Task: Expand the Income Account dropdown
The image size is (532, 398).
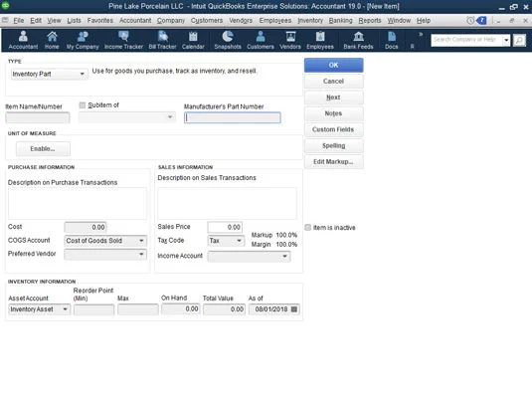Action: (249, 256)
